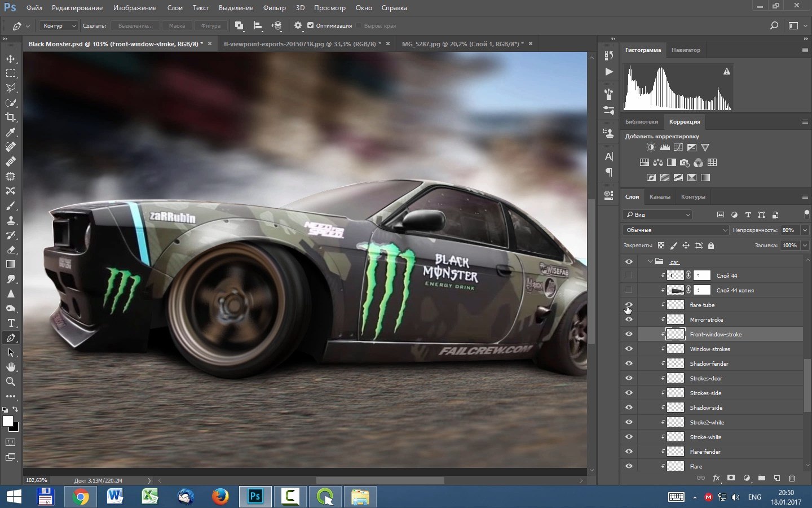Select the Polygonal Lasso tool

[x=11, y=88]
